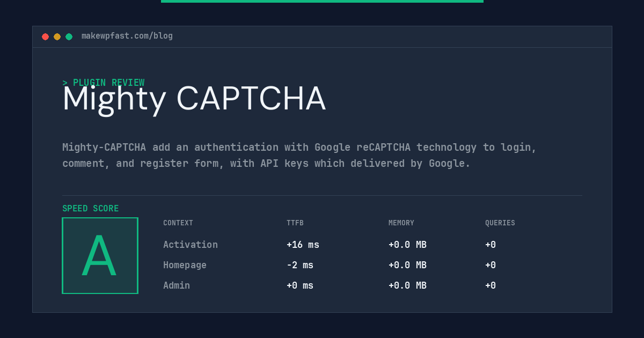The image size is (644, 338).
Task: Select the Admin row label
Action: click(x=177, y=285)
